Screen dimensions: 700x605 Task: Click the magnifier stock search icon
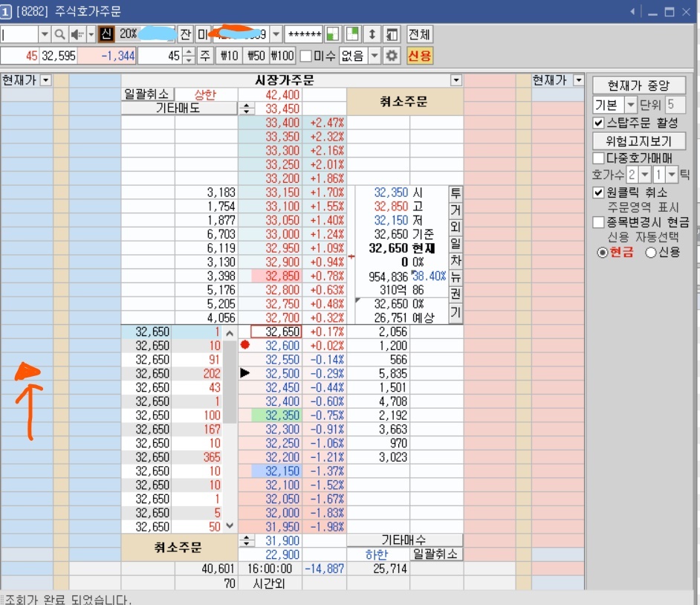coord(59,35)
